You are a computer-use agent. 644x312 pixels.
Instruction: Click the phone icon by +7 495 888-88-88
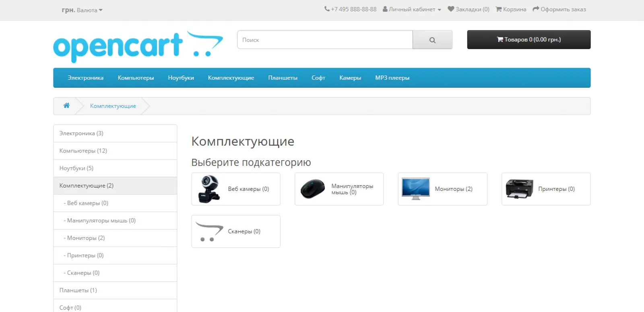pyautogui.click(x=327, y=9)
